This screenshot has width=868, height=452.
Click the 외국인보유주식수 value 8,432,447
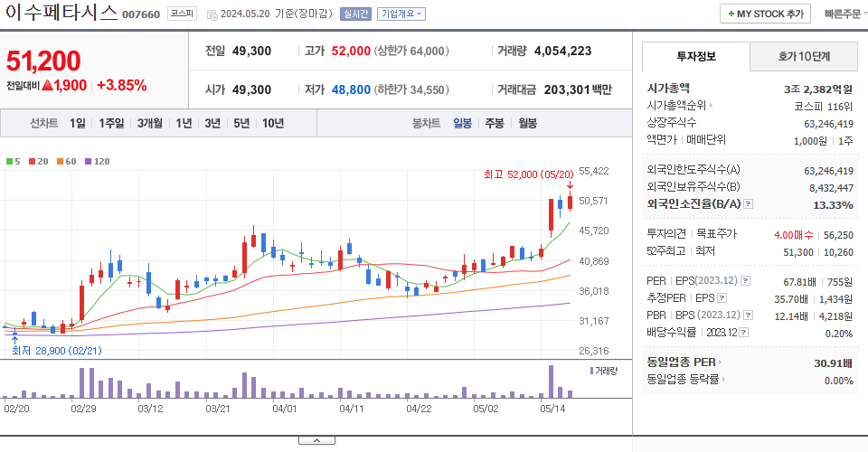tap(832, 188)
